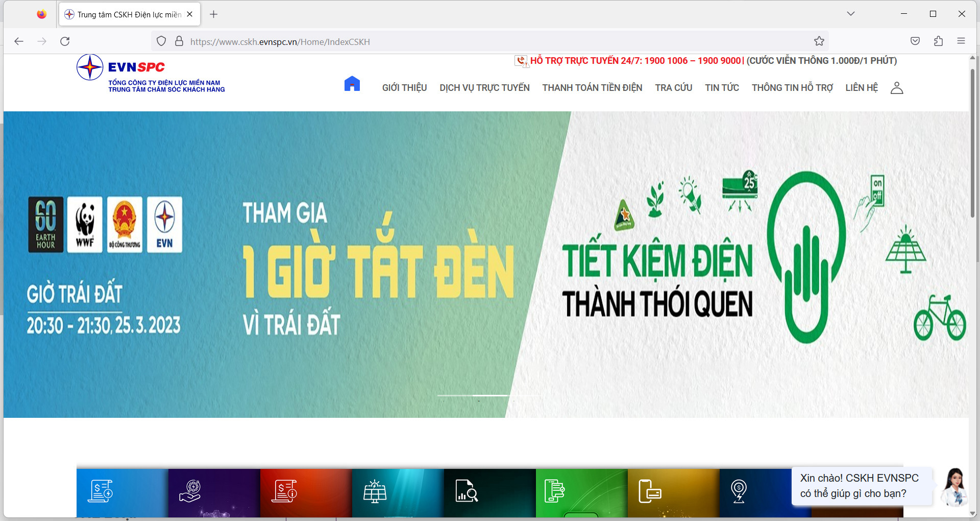Click the location pin with lightning icon
The image size is (980, 521).
(x=739, y=491)
